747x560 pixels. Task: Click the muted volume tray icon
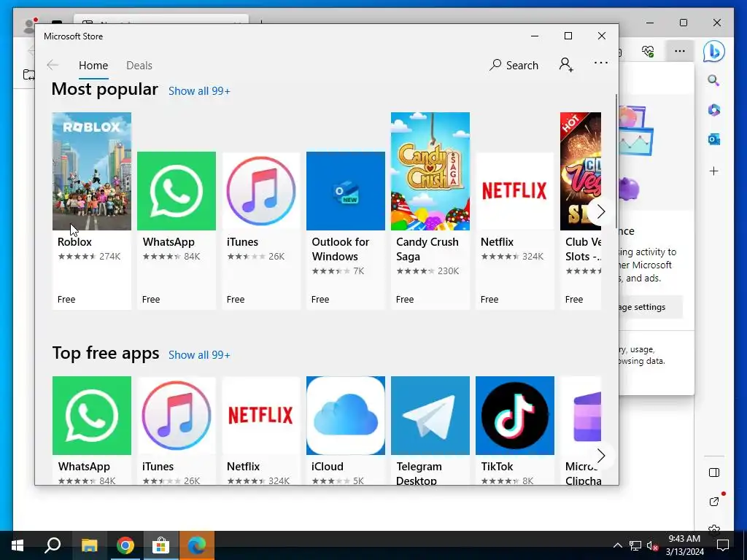click(x=652, y=545)
